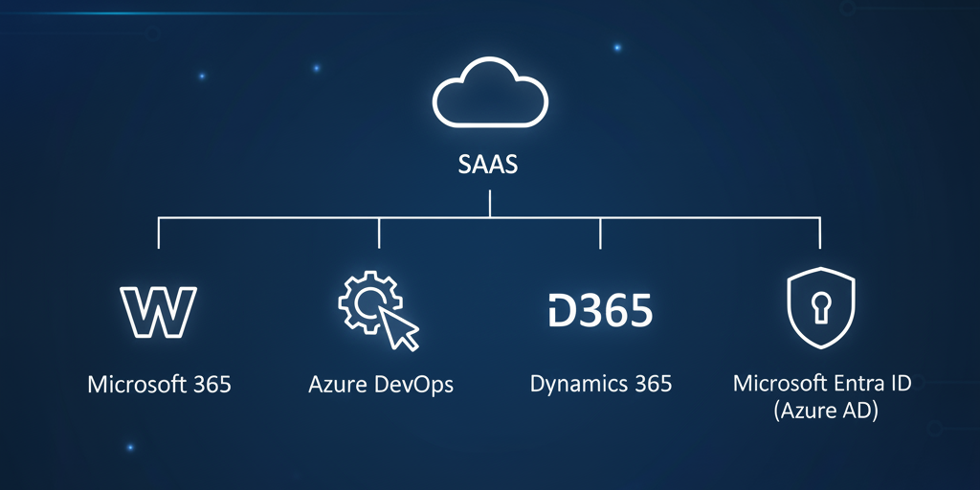Click the SAAS label text
The width and height of the screenshot is (980, 490).
click(490, 165)
